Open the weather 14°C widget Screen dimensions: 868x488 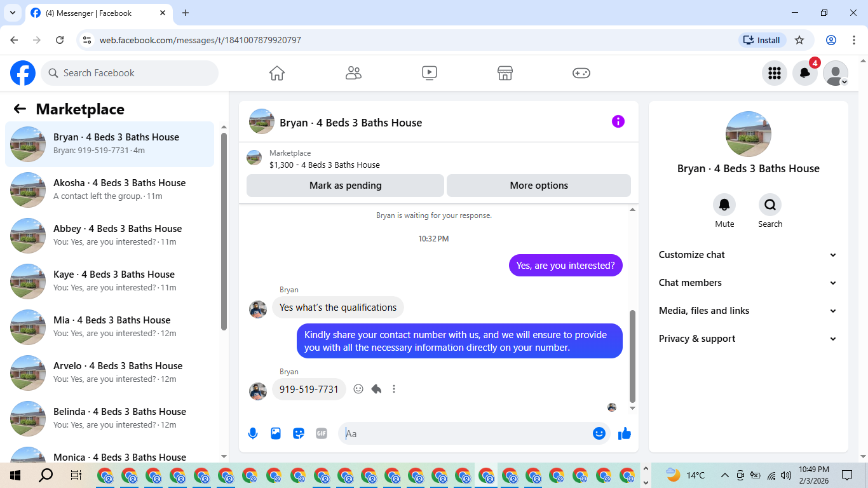coord(686,475)
